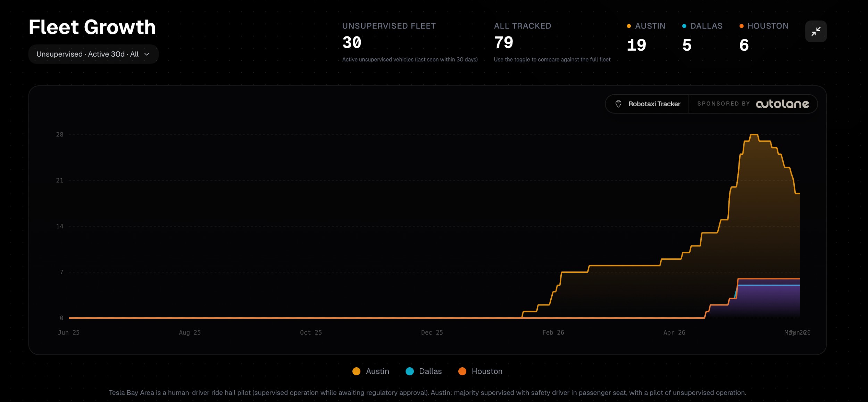Open the Unsupervised · Active 30d · All dropdown

tap(93, 54)
